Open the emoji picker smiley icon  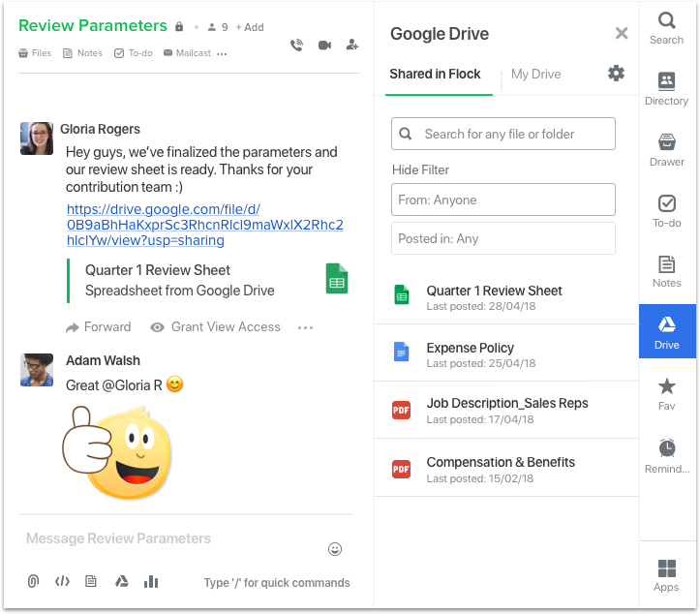point(335,549)
